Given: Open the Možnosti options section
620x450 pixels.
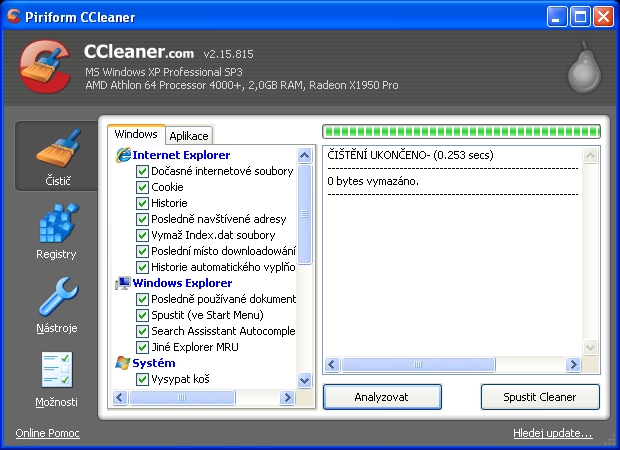Looking at the screenshot, I should [x=56, y=379].
